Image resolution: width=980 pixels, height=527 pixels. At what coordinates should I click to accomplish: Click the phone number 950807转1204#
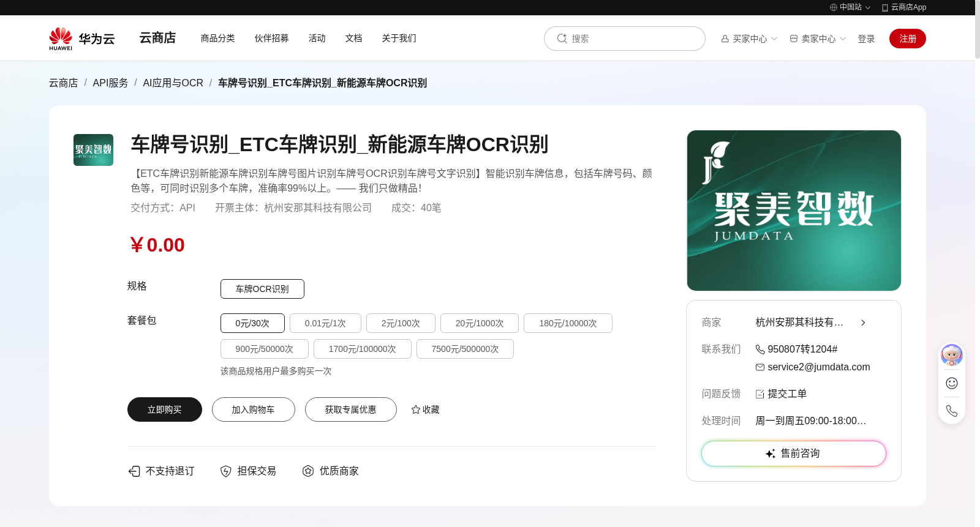click(802, 349)
